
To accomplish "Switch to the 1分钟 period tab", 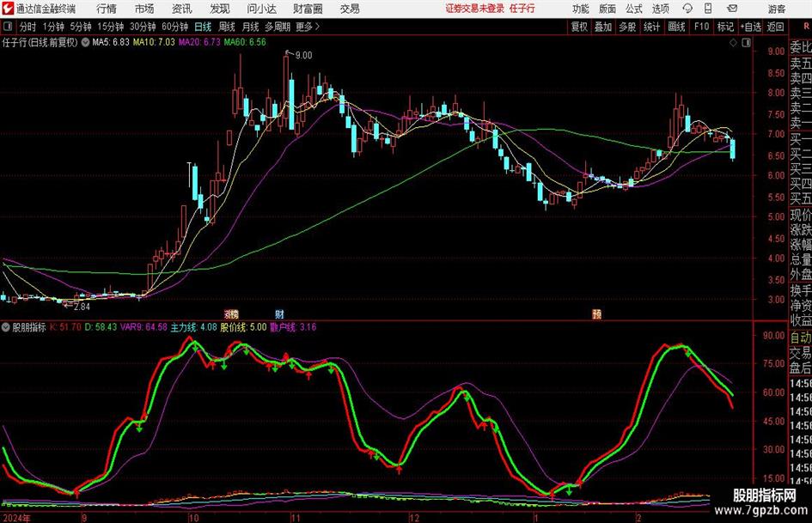I will coord(53,27).
